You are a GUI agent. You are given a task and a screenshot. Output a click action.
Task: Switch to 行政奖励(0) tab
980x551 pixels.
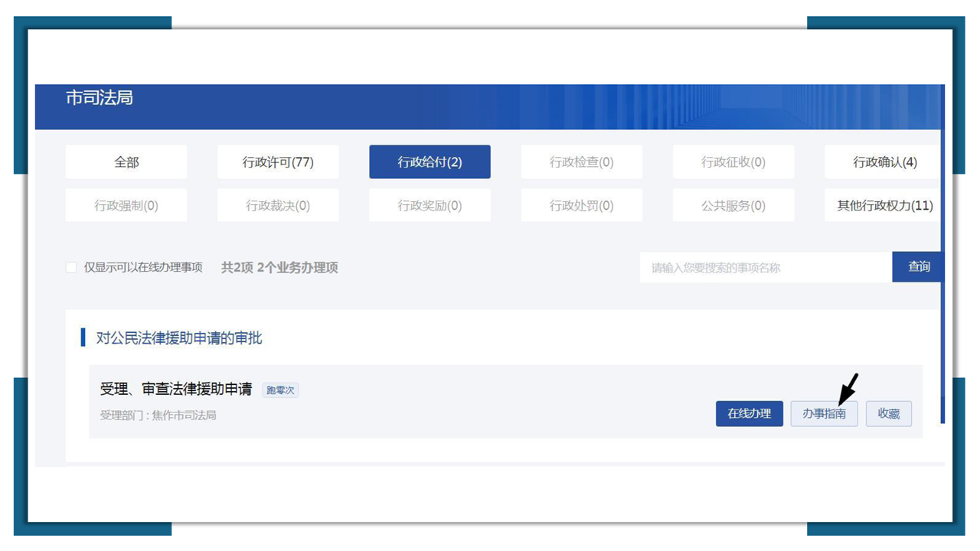click(x=430, y=206)
